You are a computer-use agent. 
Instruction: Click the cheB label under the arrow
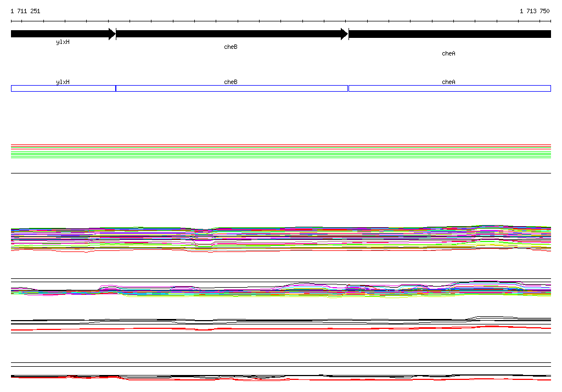coord(231,47)
